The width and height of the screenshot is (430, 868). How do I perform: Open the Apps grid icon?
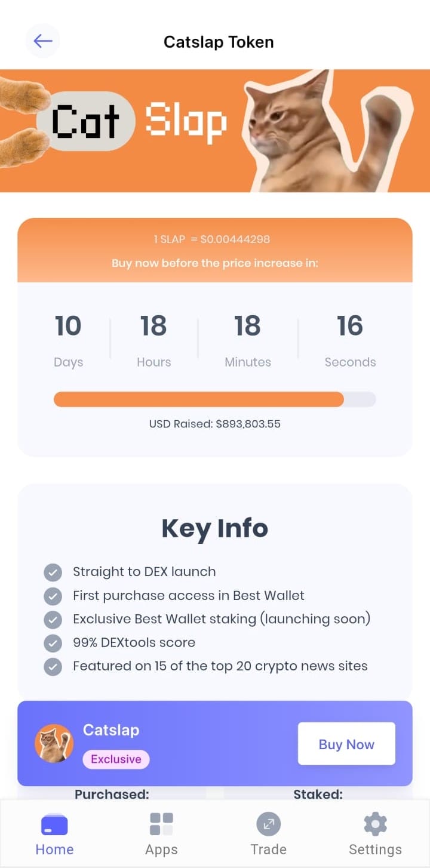click(161, 824)
